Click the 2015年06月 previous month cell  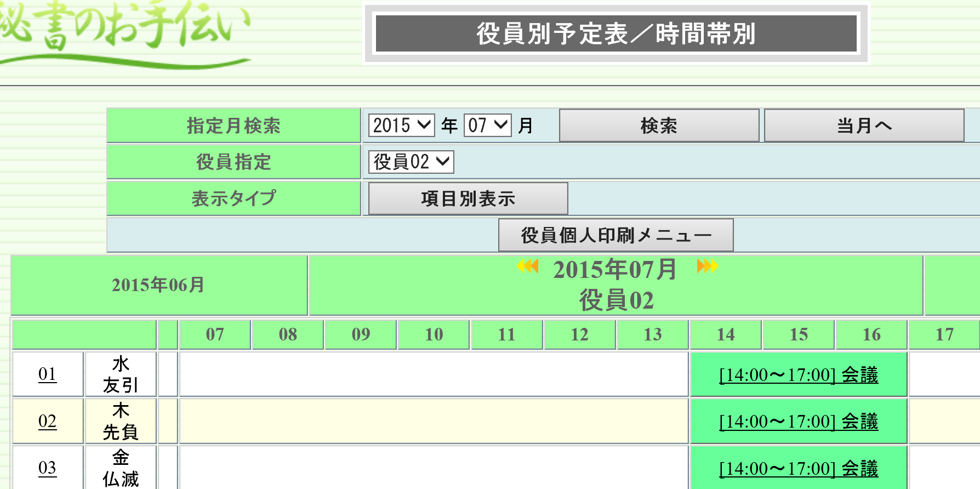click(x=158, y=285)
